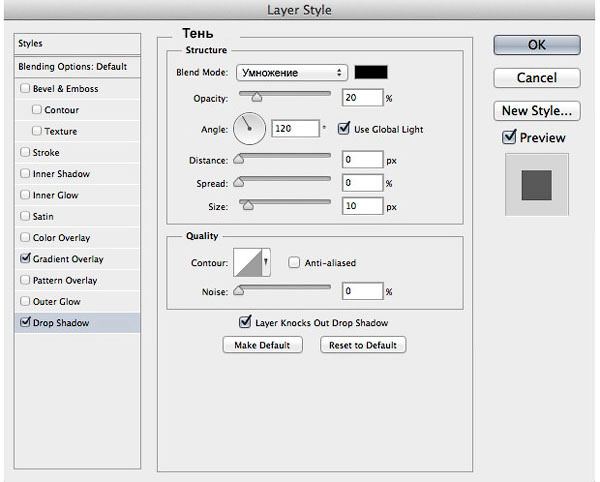This screenshot has height=482, width=600.
Task: Select the Gradient Overlay effect label
Action: pos(68,259)
